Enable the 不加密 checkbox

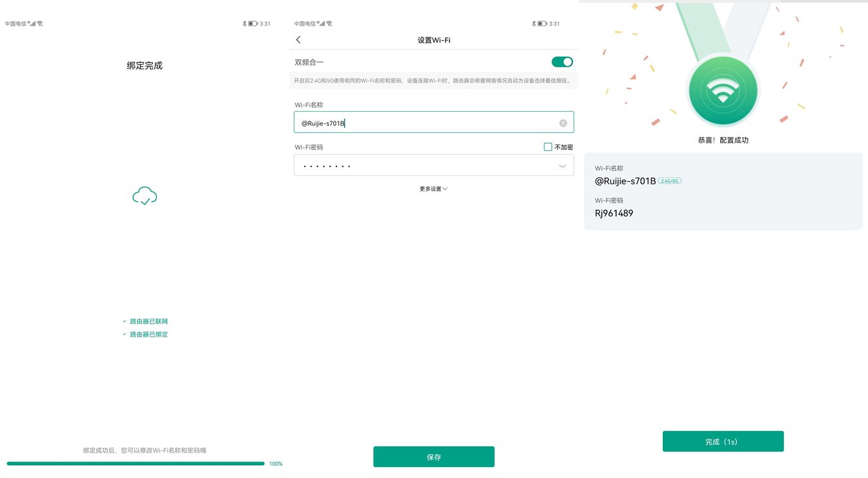click(548, 147)
